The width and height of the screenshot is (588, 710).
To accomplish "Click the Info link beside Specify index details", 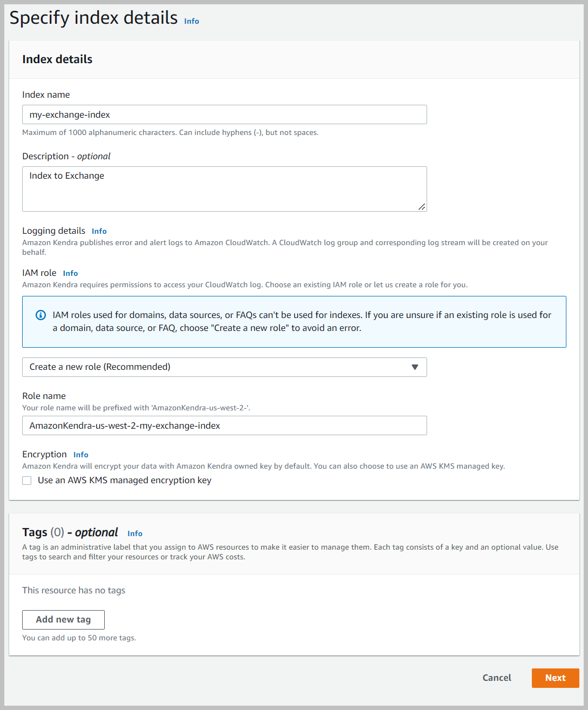I will click(191, 21).
